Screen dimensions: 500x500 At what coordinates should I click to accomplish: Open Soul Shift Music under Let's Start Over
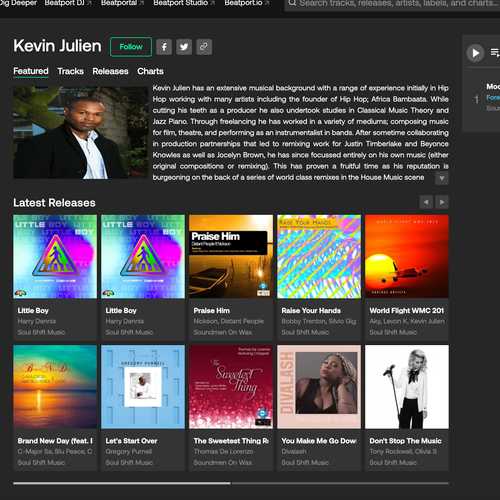pyautogui.click(x=129, y=463)
